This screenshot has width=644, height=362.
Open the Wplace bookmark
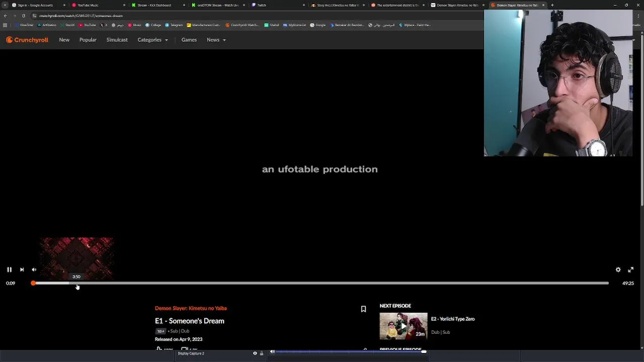tap(415, 25)
